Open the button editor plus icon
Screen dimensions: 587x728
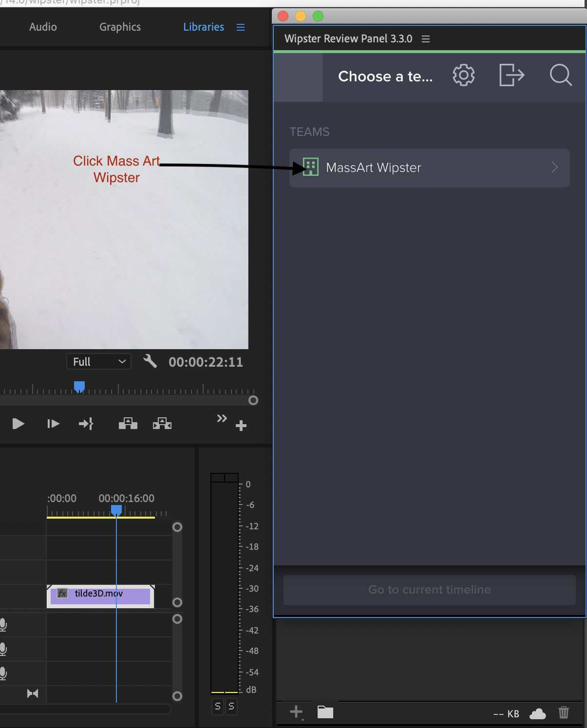coord(241,426)
